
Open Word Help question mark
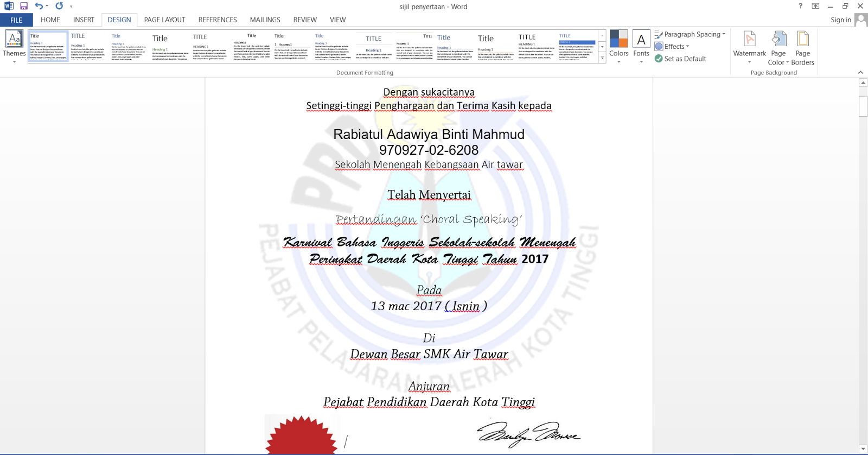click(x=800, y=6)
